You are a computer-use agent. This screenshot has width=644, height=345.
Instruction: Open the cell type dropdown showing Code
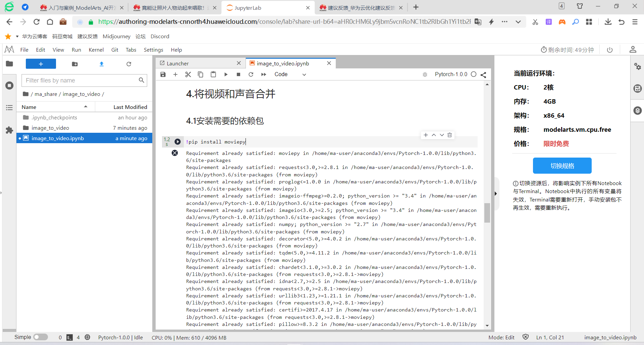290,74
